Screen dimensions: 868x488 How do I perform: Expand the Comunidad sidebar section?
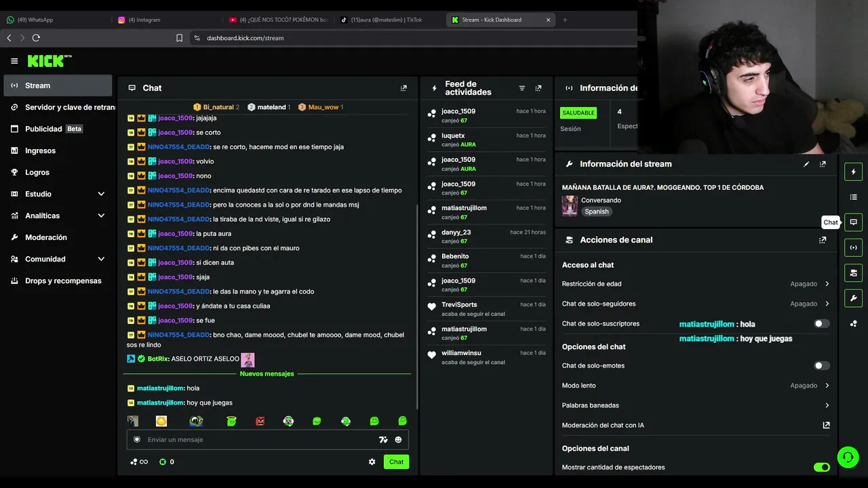pyautogui.click(x=58, y=259)
